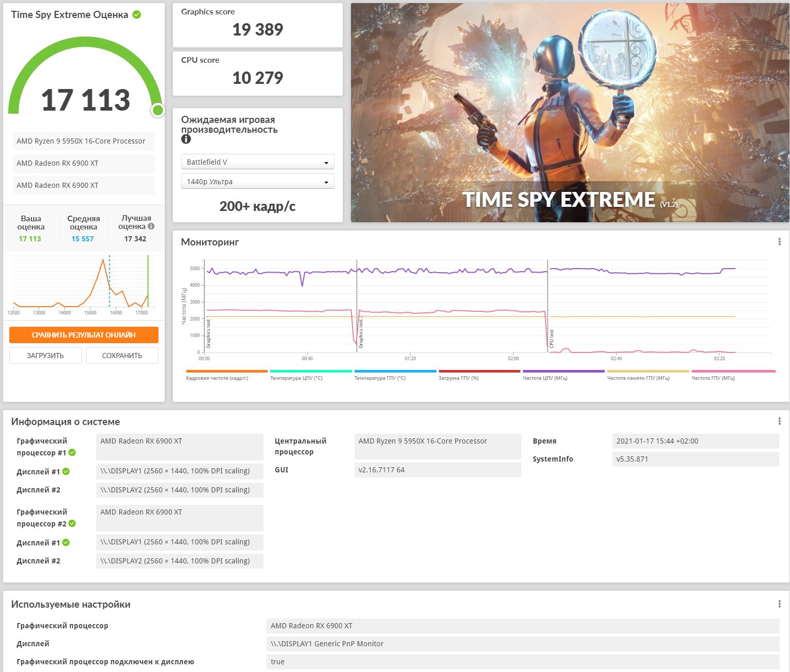Click the Время value 2021-01-17 15:44 +02:00
Viewport: 790px width, 672px height.
pos(695,441)
